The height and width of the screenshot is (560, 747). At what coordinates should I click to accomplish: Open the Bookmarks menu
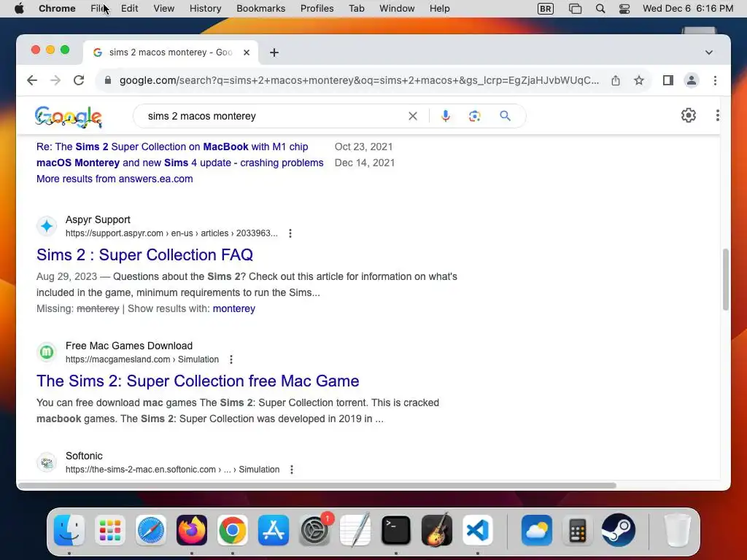click(260, 9)
